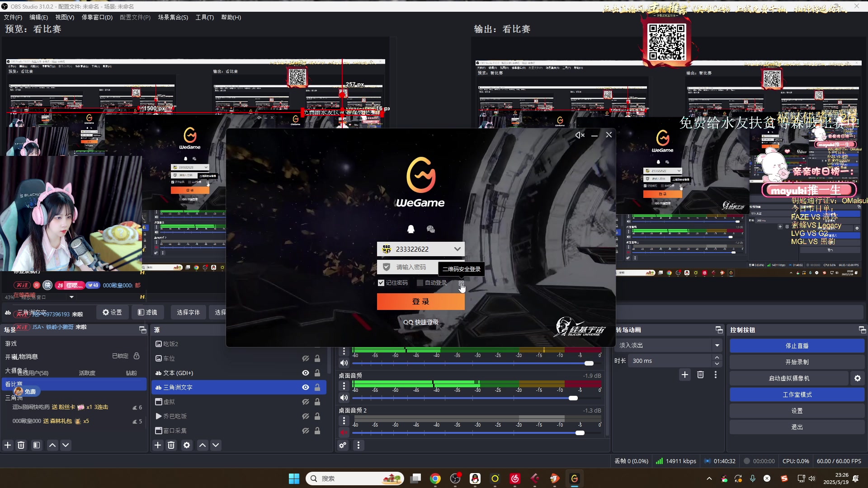Open NetEase Cloud Music from the taskbar

515,479
